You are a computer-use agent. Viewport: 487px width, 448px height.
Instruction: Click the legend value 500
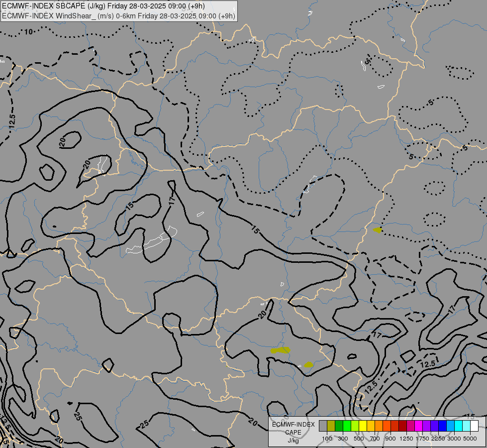(x=359, y=439)
